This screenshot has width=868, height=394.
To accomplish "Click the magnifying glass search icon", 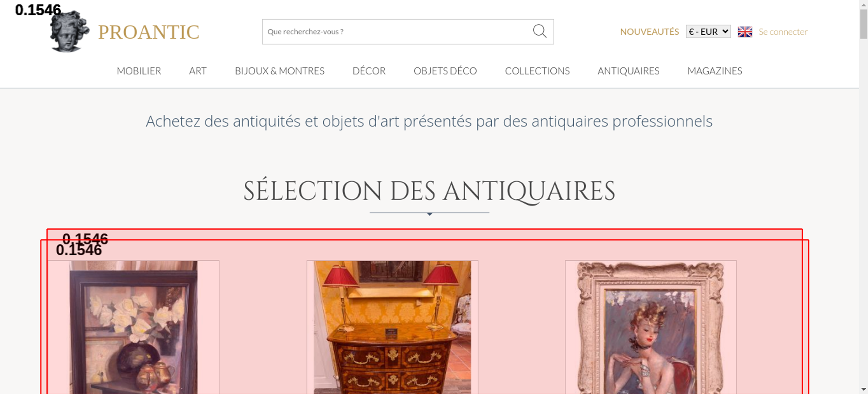I will click(x=539, y=31).
